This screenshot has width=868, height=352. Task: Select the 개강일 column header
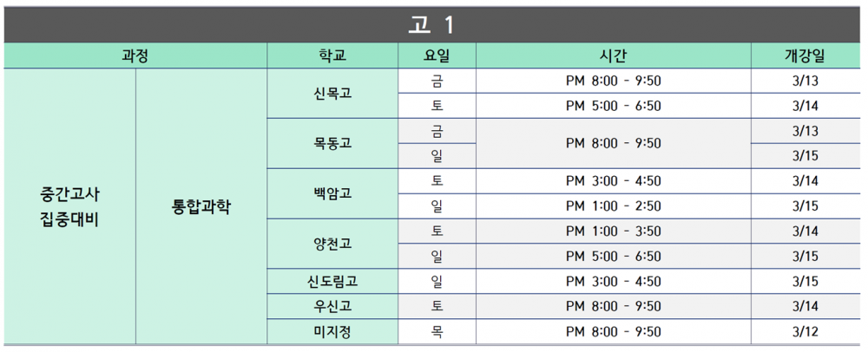tap(807, 55)
